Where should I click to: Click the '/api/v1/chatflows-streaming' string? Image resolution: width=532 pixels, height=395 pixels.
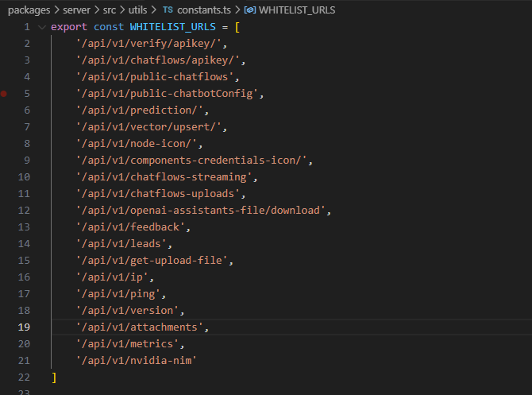pos(164,176)
